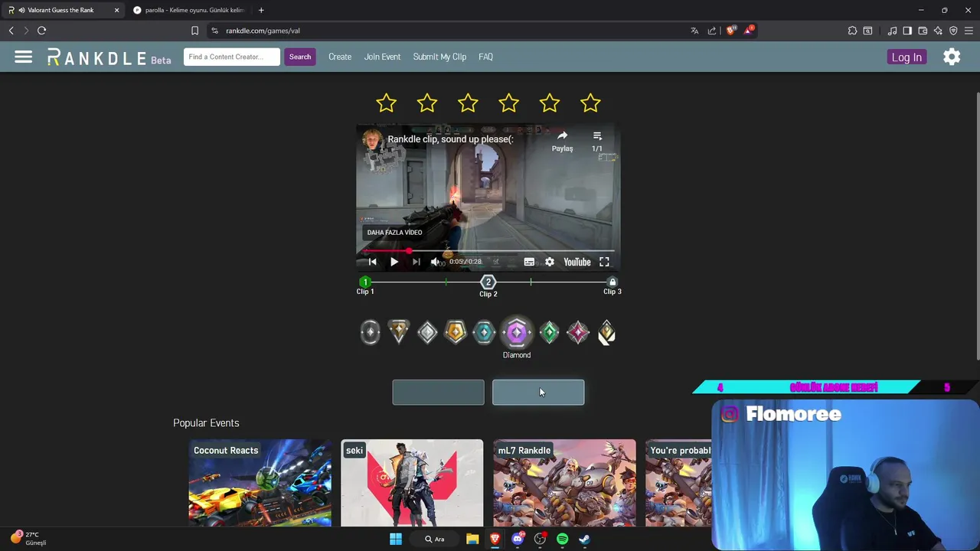Image resolution: width=980 pixels, height=551 pixels.
Task: Select the Platinum rank badge
Action: [x=484, y=332]
